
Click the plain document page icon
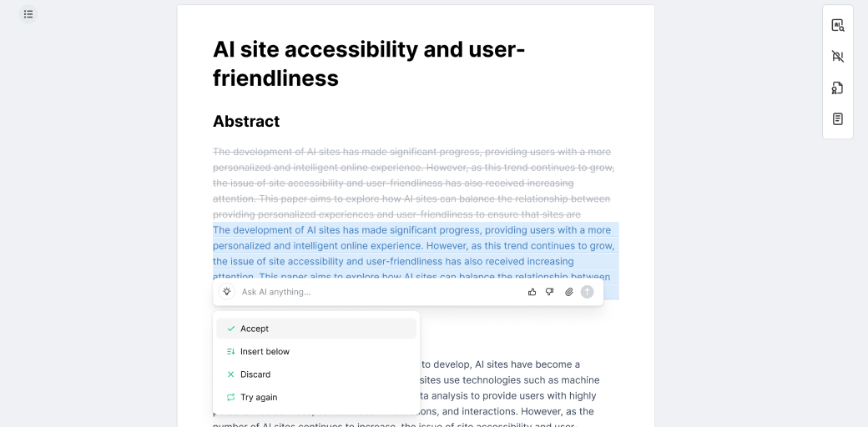837,119
